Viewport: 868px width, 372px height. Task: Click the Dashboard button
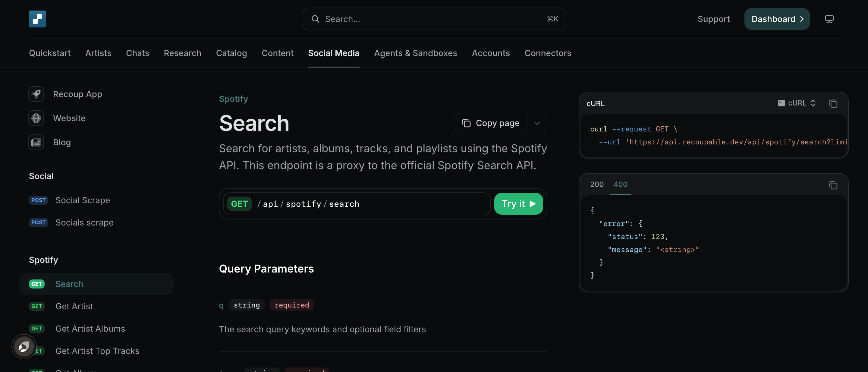(x=777, y=19)
